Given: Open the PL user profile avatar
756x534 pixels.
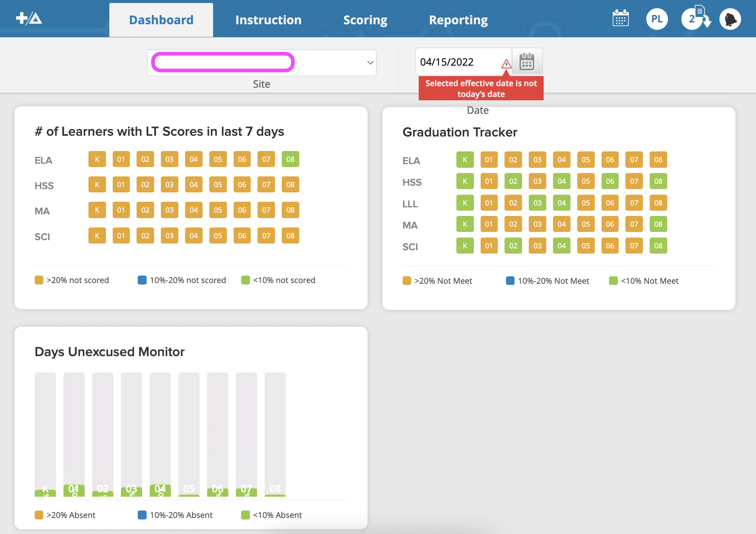Looking at the screenshot, I should pyautogui.click(x=657, y=19).
